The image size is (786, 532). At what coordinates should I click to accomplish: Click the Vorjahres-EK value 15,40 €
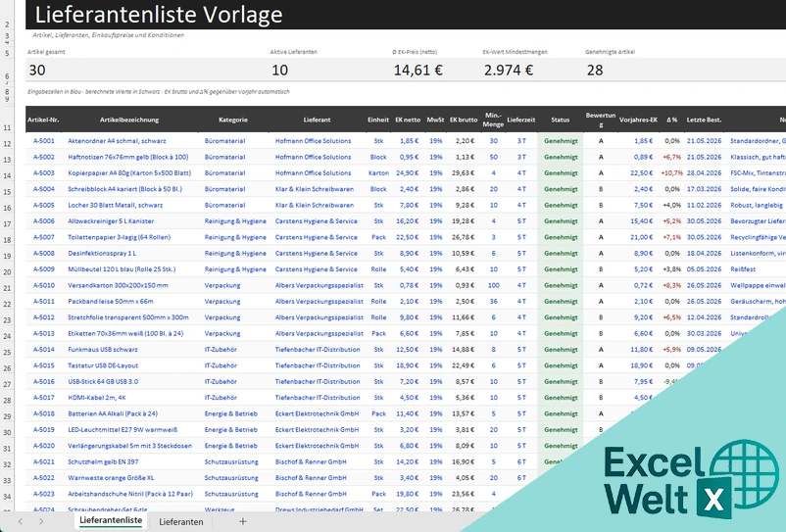click(x=642, y=220)
